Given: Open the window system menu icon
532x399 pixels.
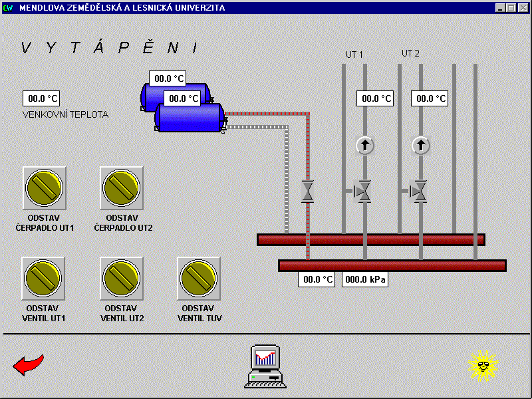Looking at the screenshot, I should [8, 8].
